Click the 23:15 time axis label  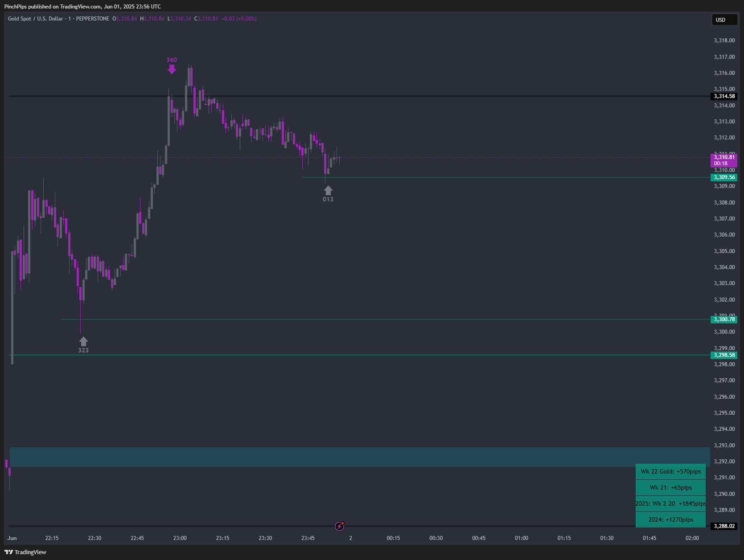coord(223,538)
